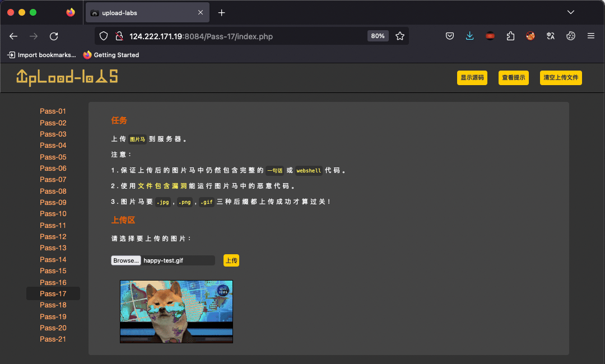Screen dimensions: 605x364
Task: Click the Browse... file chooser button
Action: pos(126,260)
